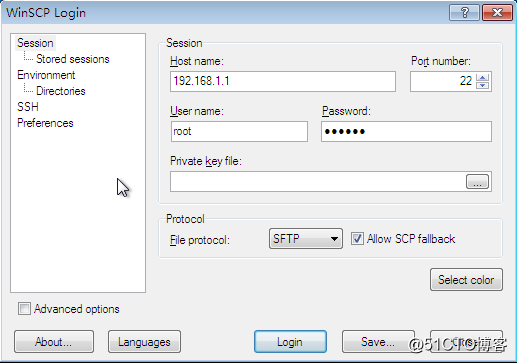Click the Select color button

466,280
